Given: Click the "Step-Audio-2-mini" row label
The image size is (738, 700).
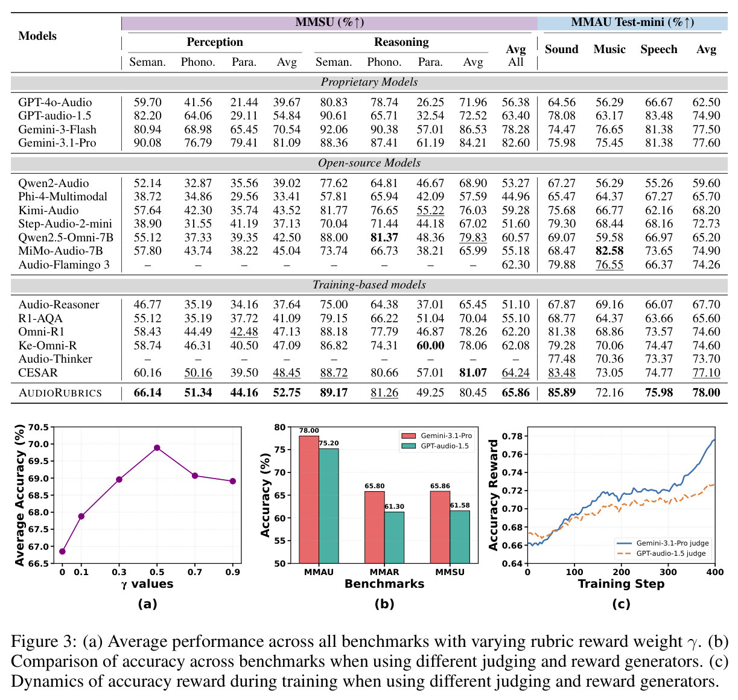Looking at the screenshot, I should click(65, 224).
